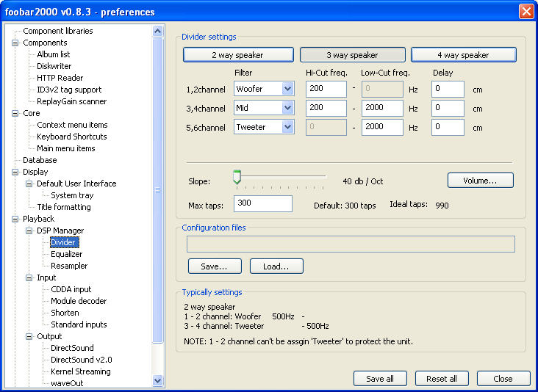Select HTTP Reader in tree
The image size is (538, 392).
(x=60, y=78)
